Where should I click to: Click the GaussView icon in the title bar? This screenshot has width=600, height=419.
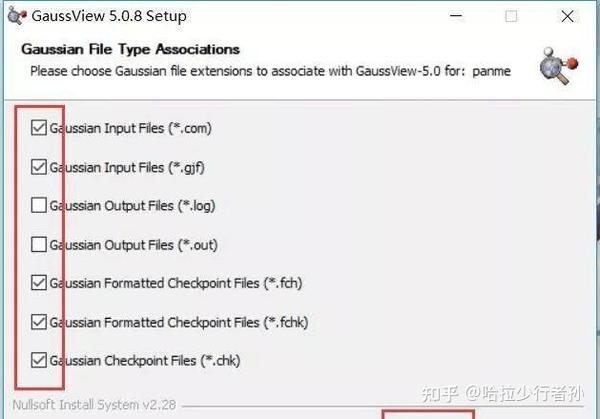pos(17,16)
